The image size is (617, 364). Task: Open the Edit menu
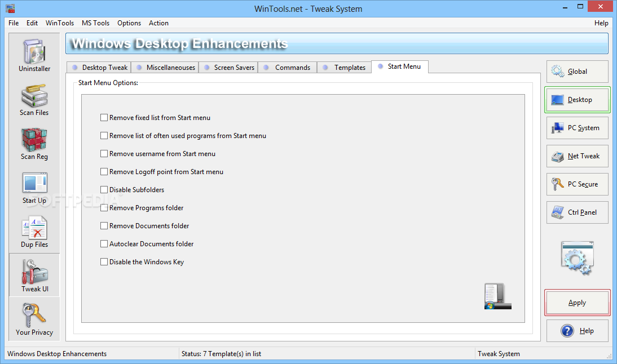[32, 23]
